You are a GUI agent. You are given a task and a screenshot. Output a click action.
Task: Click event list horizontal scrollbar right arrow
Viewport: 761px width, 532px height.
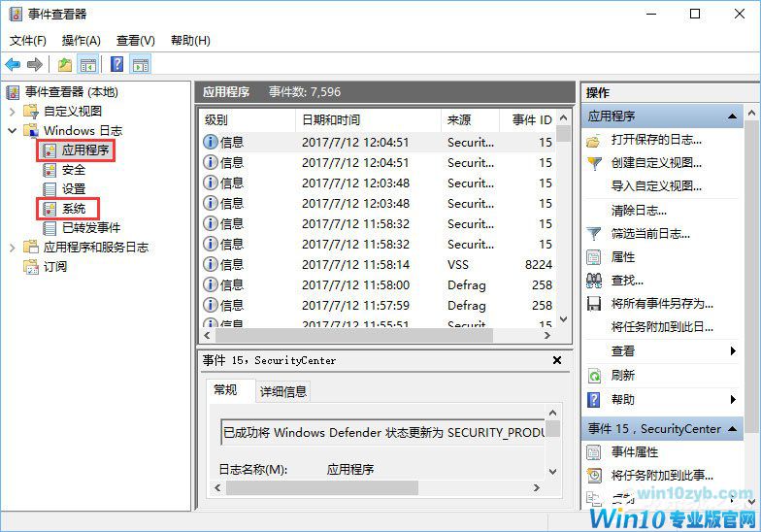547,335
